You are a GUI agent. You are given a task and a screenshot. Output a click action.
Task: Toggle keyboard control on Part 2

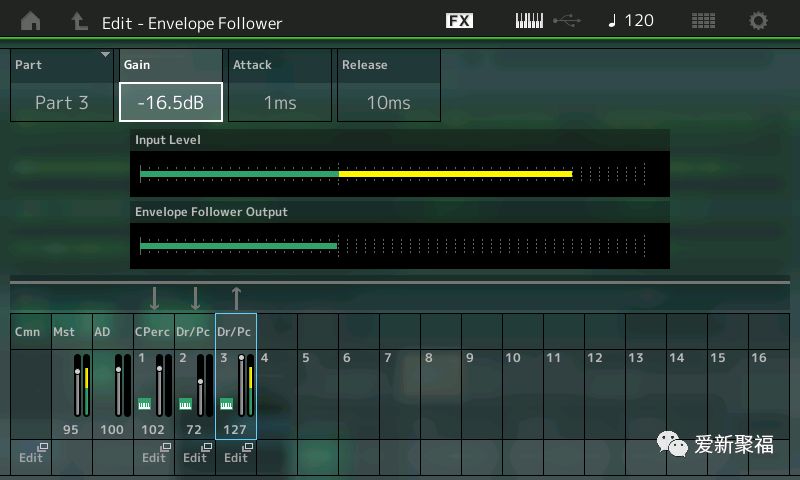click(x=185, y=404)
